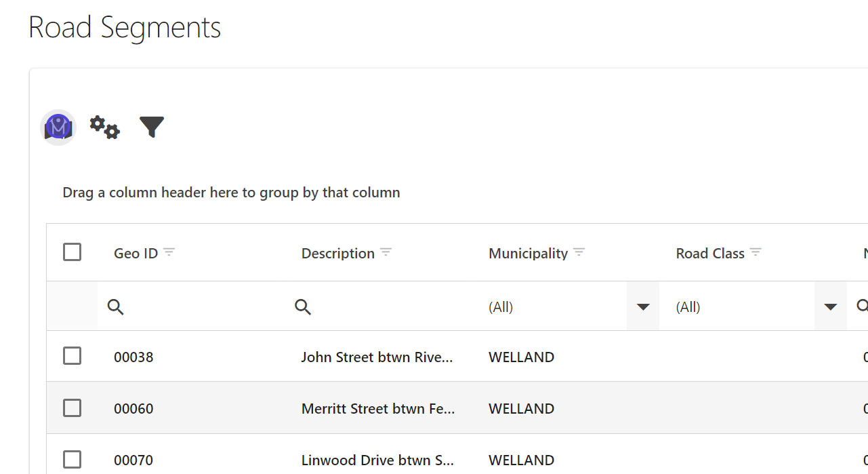Viewport: 868px width, 474px height.
Task: Check the box for row 00060
Action: (x=72, y=408)
